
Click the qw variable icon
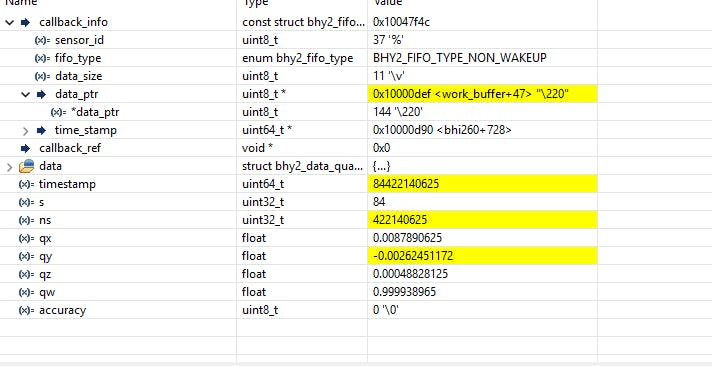pos(26,292)
